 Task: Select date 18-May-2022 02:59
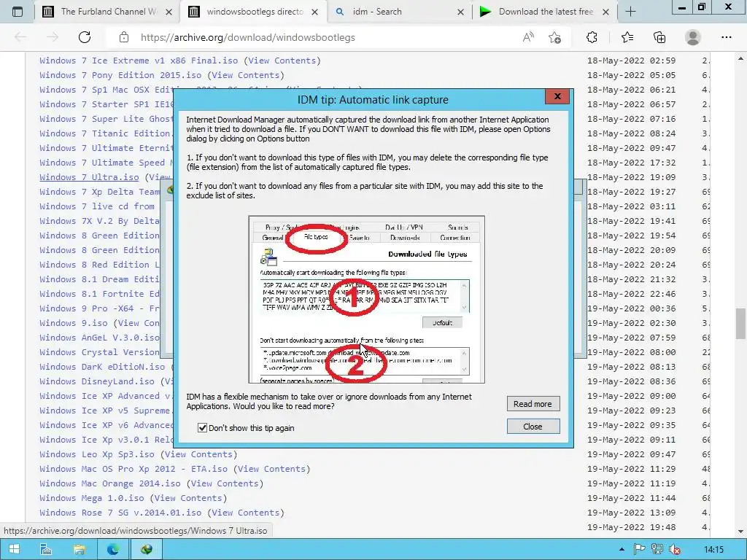click(x=631, y=61)
